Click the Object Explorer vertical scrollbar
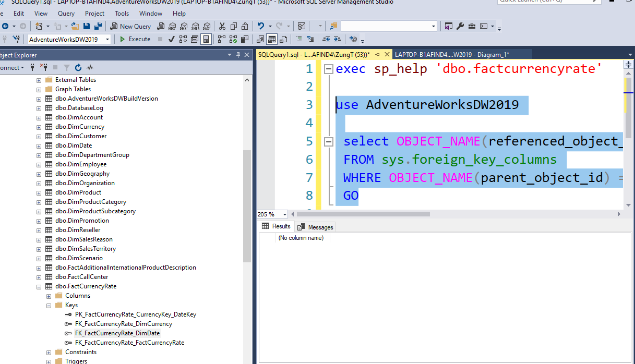635x364 pixels. point(247,206)
